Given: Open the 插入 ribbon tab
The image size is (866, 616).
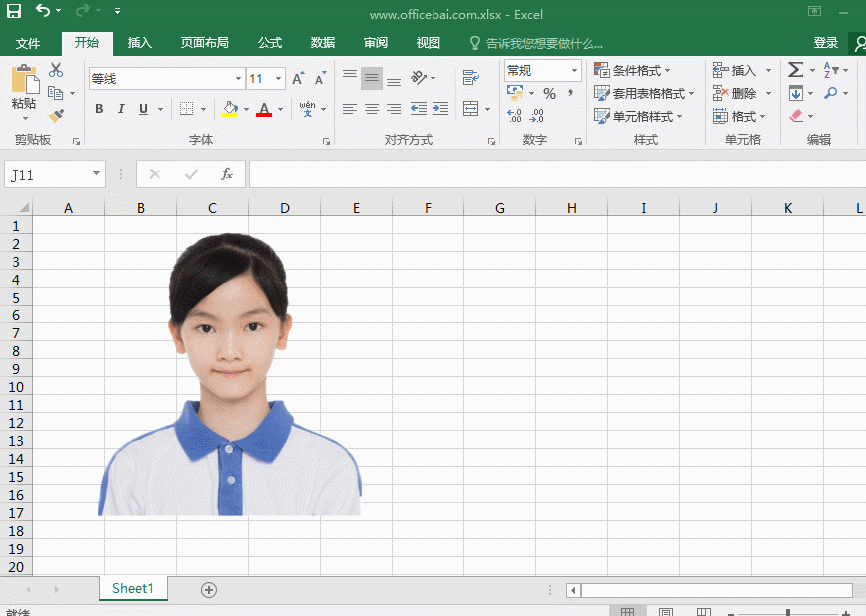Looking at the screenshot, I should (x=140, y=43).
